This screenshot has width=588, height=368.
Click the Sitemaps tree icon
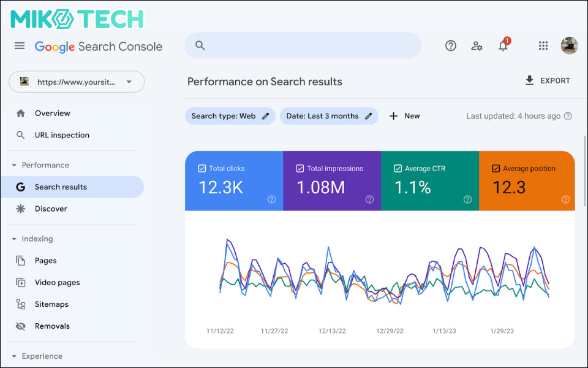pyautogui.click(x=21, y=304)
